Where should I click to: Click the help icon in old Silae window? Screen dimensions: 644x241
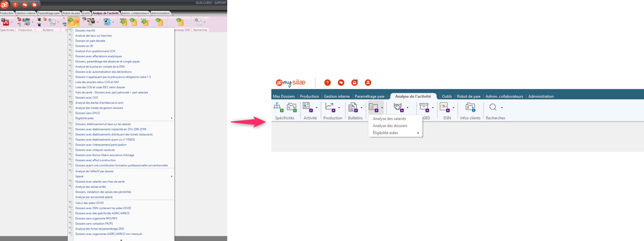pyautogui.click(x=15, y=4)
